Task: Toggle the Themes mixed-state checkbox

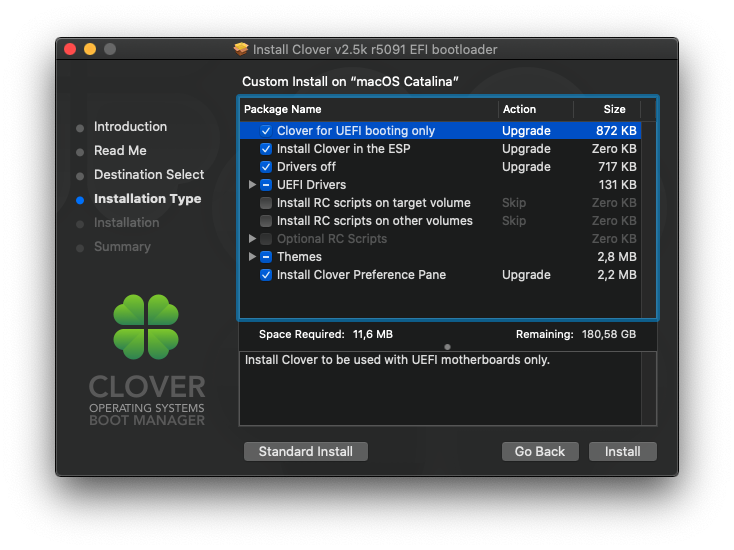Action: [x=265, y=257]
